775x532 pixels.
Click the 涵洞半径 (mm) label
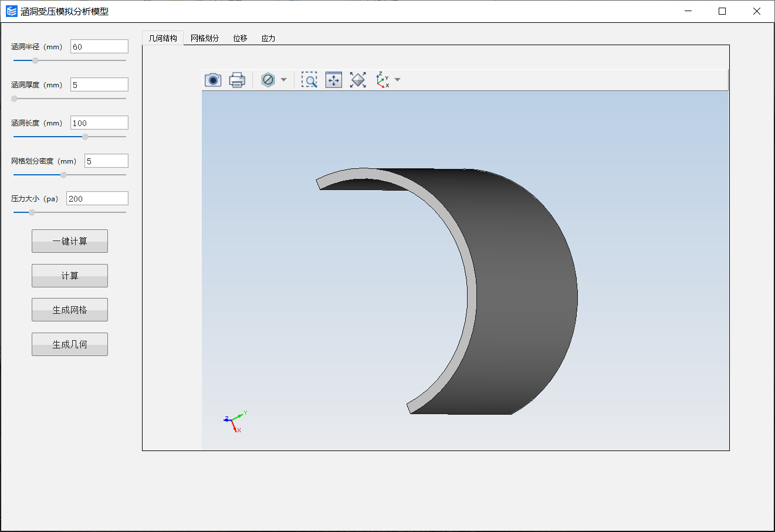[x=36, y=47]
